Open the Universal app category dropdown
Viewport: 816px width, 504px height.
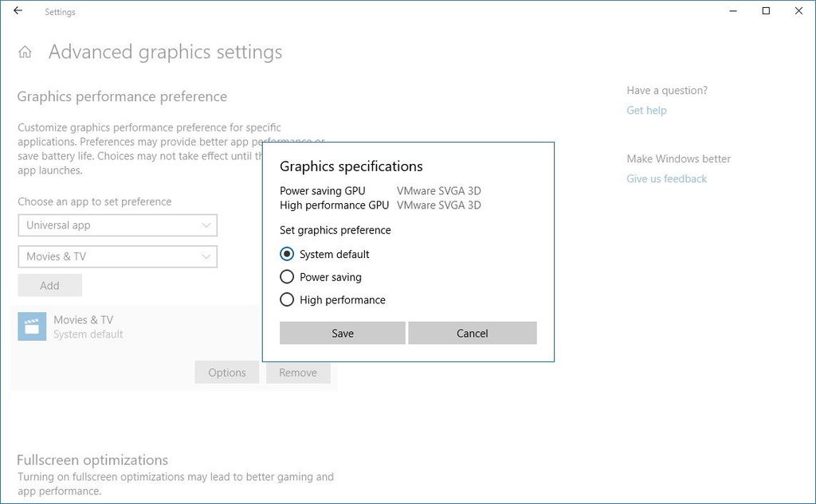(116, 225)
